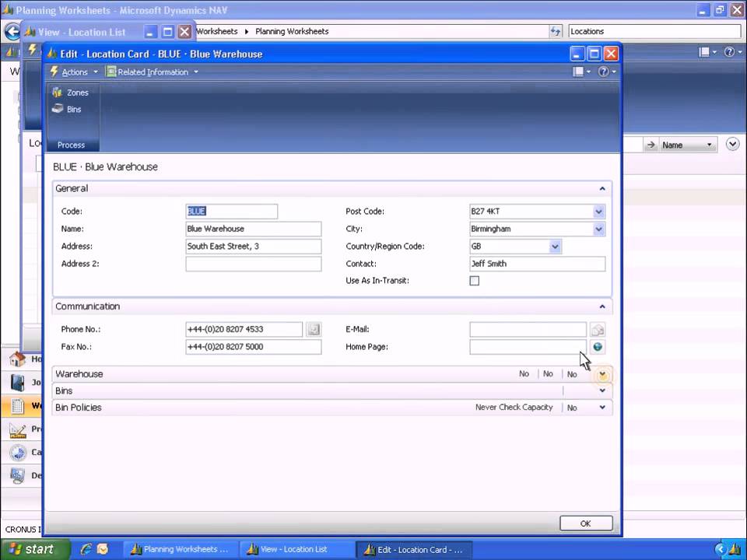Click the Phone No. field

click(x=244, y=329)
